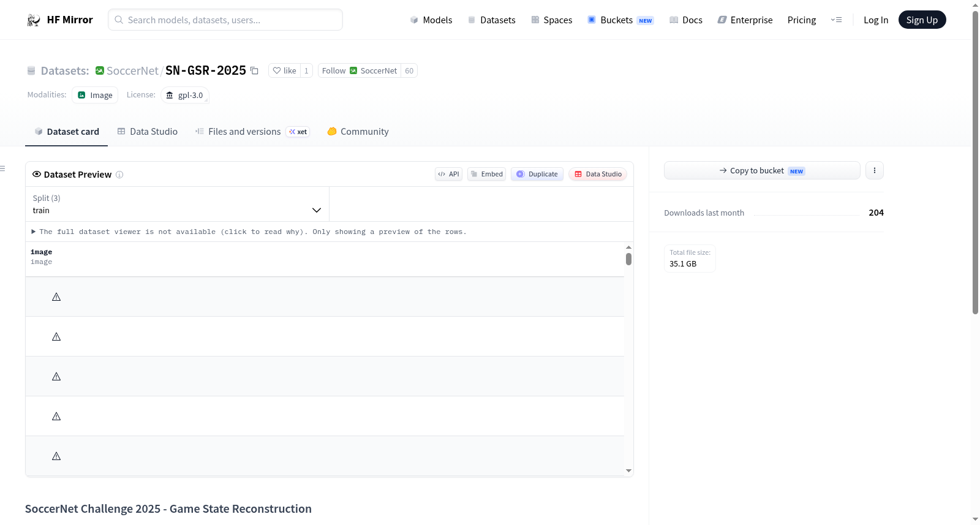The width and height of the screenshot is (980, 525).
Task: Go to Datasets in the top navigation
Action: [491, 20]
